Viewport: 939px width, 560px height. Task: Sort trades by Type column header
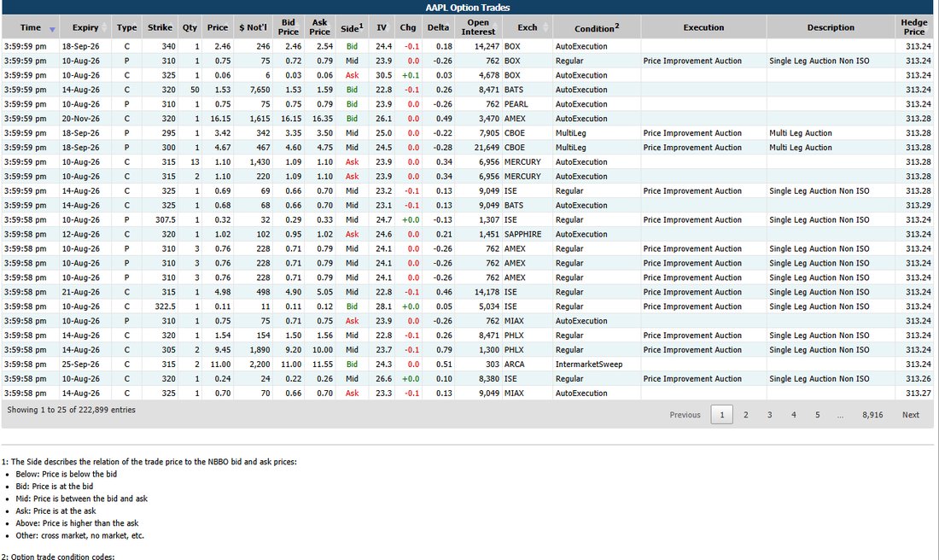pos(126,27)
